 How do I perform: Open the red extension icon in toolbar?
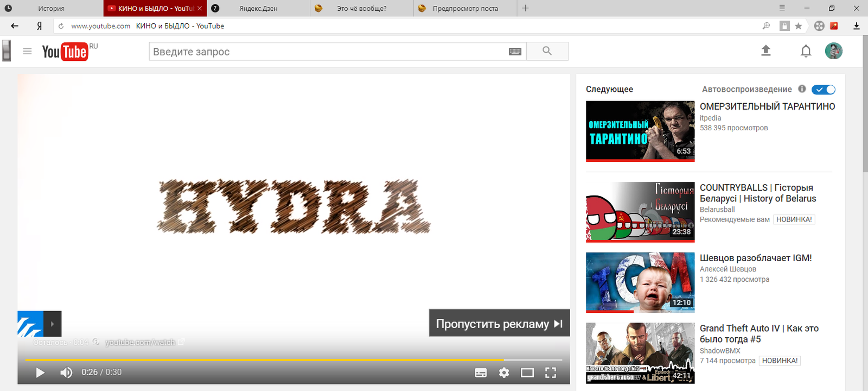click(x=834, y=26)
